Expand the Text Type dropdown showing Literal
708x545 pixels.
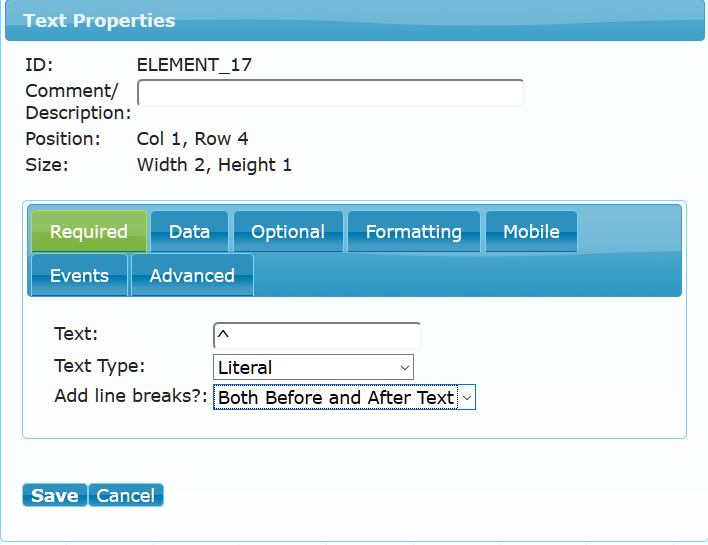tap(313, 367)
